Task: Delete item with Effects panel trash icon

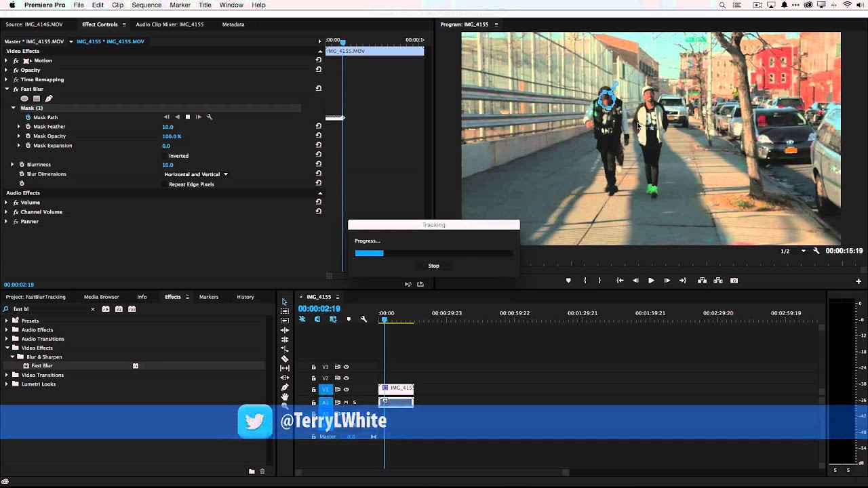Action: click(262, 471)
